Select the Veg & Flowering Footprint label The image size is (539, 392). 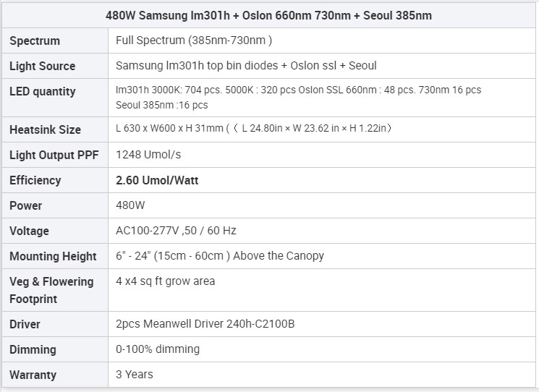51,290
